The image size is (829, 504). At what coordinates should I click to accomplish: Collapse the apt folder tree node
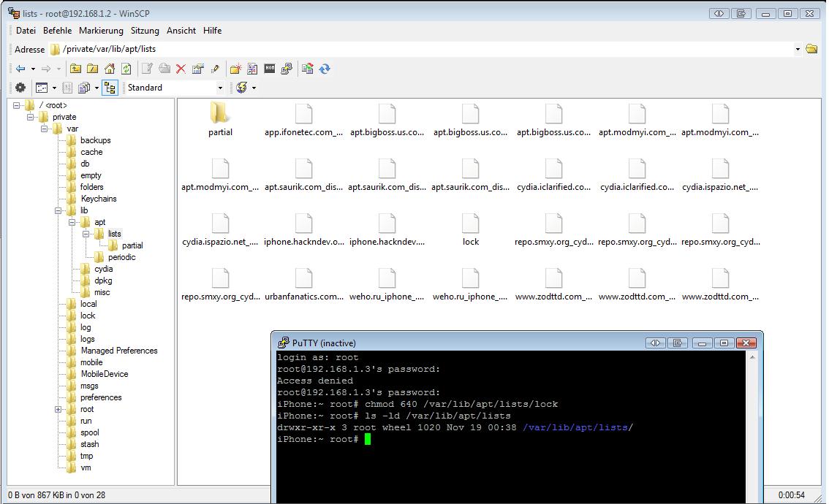tap(72, 222)
